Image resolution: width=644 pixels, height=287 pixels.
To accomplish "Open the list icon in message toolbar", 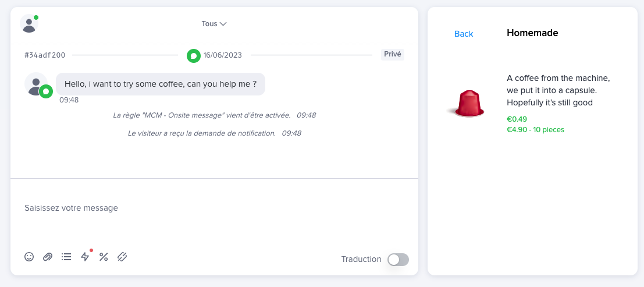I will 66,257.
